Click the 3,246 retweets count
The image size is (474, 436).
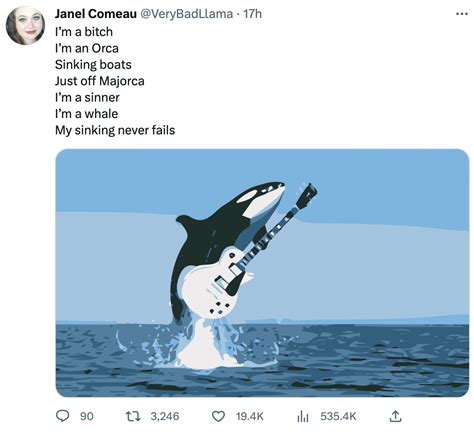(165, 416)
